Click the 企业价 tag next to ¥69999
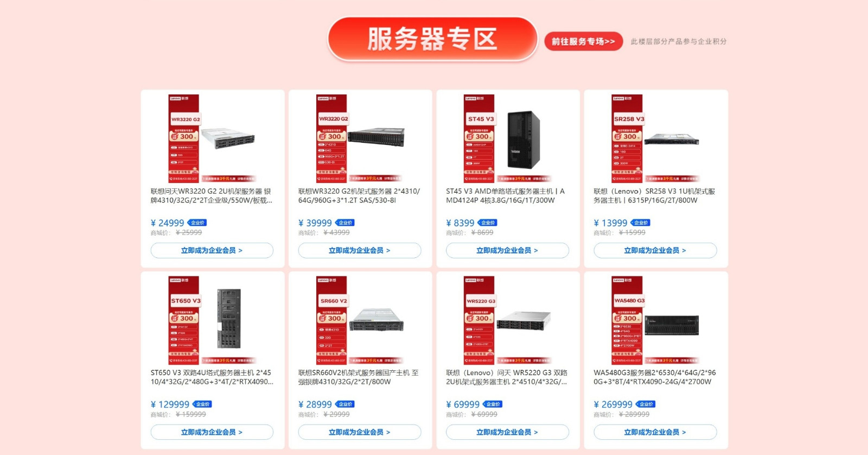This screenshot has height=455, width=868. click(493, 404)
